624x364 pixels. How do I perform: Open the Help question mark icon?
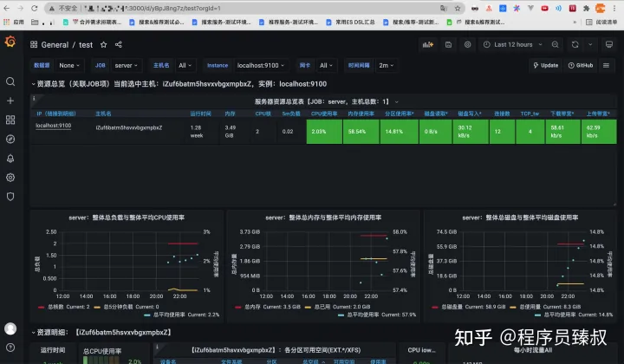click(x=10, y=348)
